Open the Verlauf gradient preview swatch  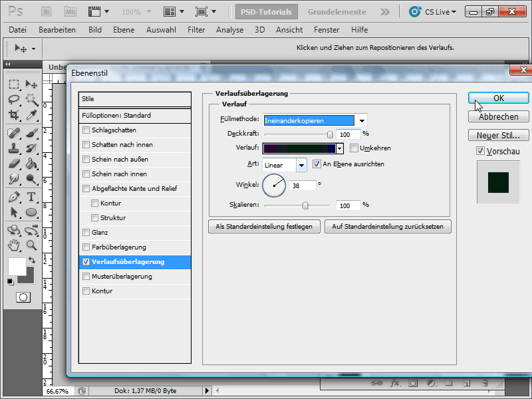[299, 148]
